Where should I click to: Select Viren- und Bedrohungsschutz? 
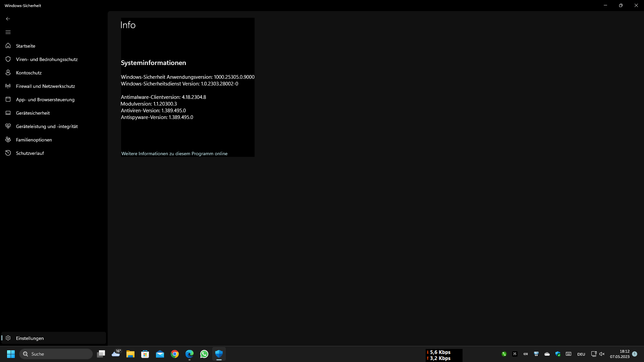(54, 59)
